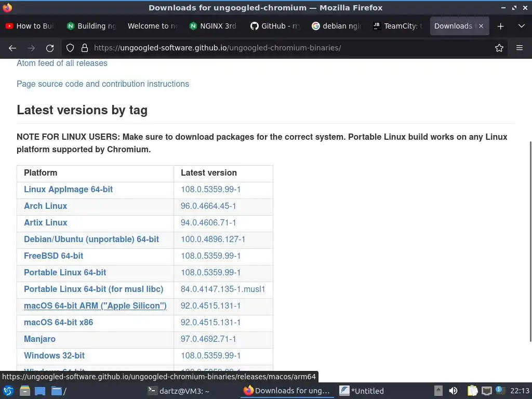
Task: Click the forward navigation arrow
Action: [31, 48]
